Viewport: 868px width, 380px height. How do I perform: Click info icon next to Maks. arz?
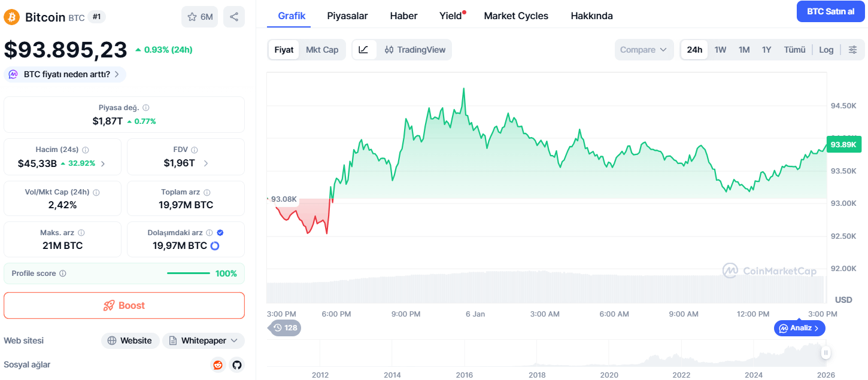(x=81, y=233)
